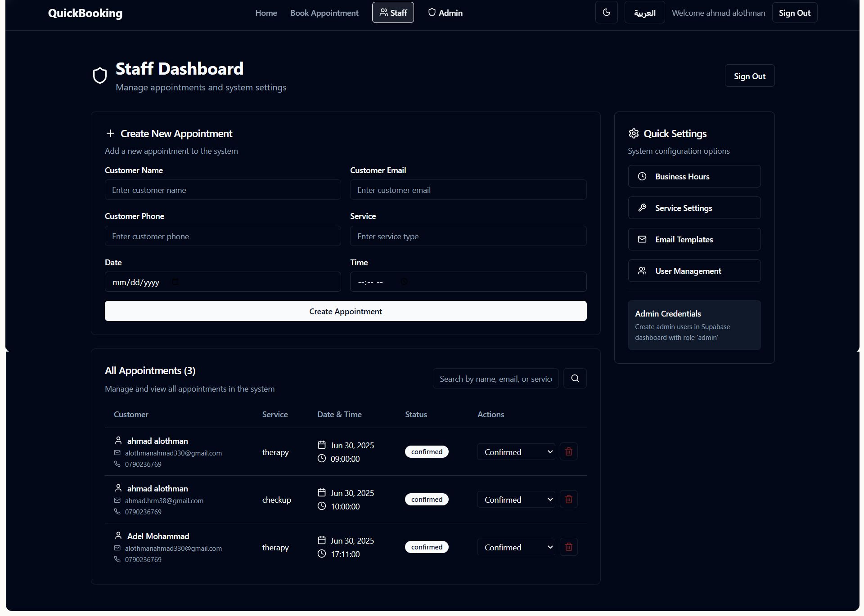Open Email Templates settings

pyautogui.click(x=694, y=240)
